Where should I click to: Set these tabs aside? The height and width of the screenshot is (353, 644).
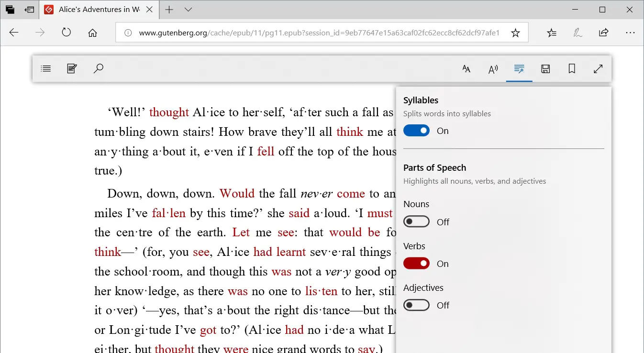click(29, 10)
